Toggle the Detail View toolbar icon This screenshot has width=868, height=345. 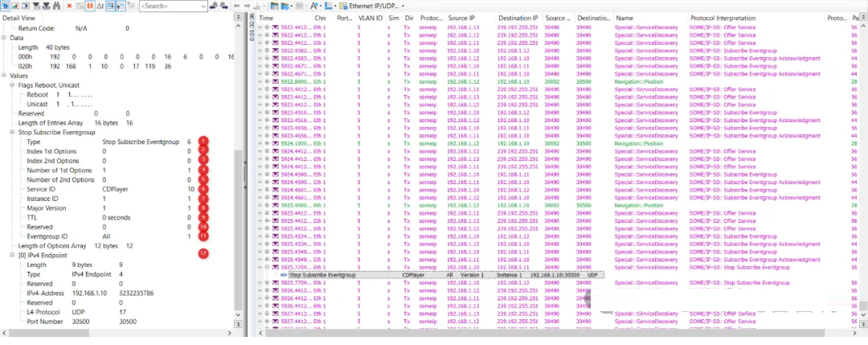(5, 6)
